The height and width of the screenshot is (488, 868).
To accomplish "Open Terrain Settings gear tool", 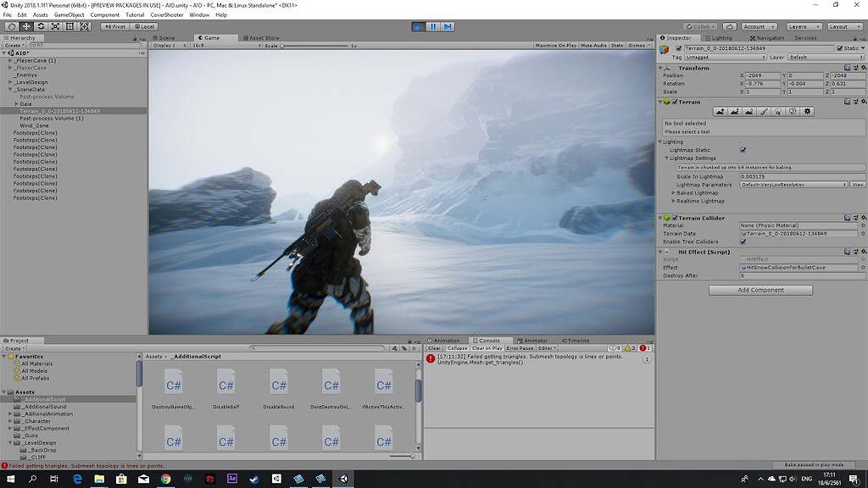I will coord(808,111).
